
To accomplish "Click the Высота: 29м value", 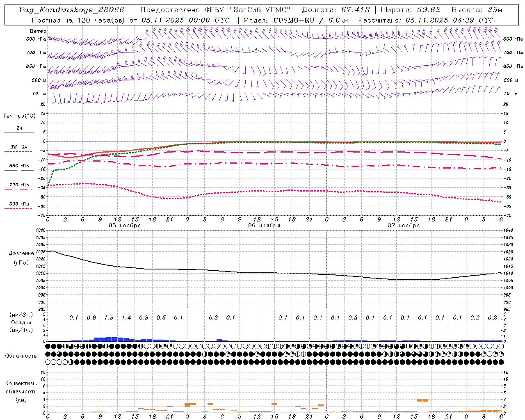I will pos(477,10).
